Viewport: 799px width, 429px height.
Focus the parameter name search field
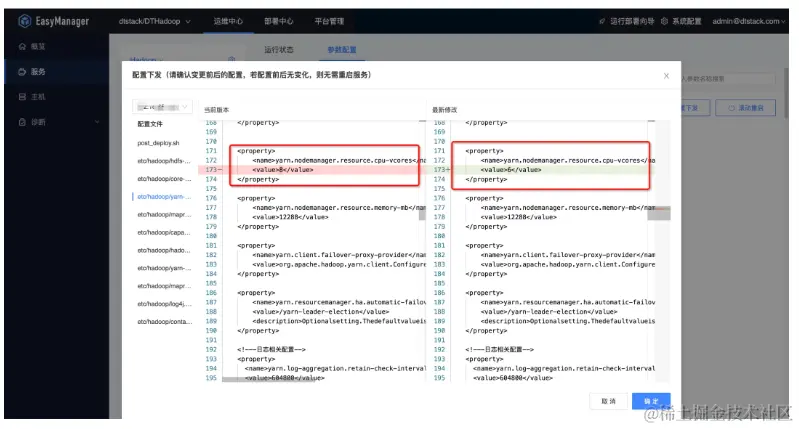728,79
